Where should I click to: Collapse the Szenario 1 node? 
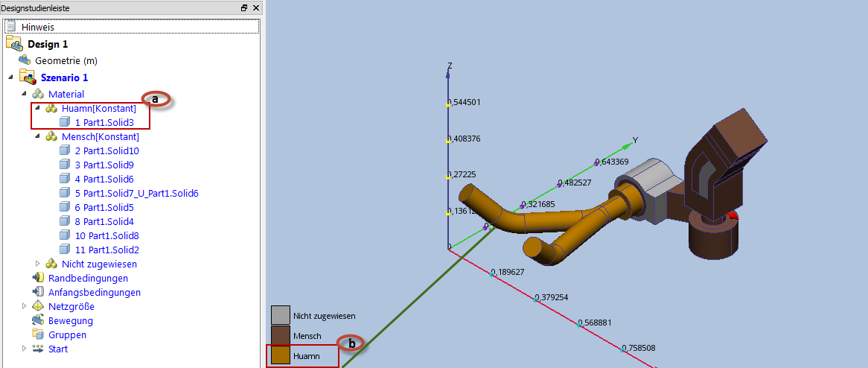click(x=11, y=77)
